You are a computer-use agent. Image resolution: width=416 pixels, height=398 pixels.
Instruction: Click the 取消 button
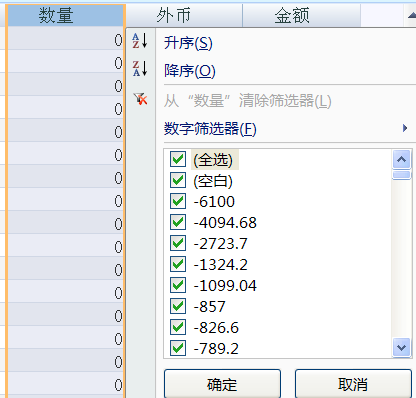[353, 384]
